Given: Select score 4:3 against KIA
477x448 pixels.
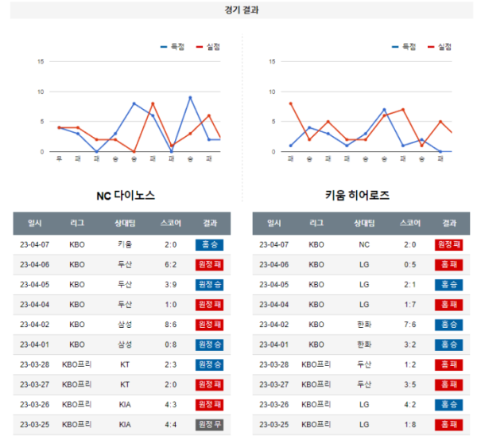Looking at the screenshot, I should [x=171, y=405].
